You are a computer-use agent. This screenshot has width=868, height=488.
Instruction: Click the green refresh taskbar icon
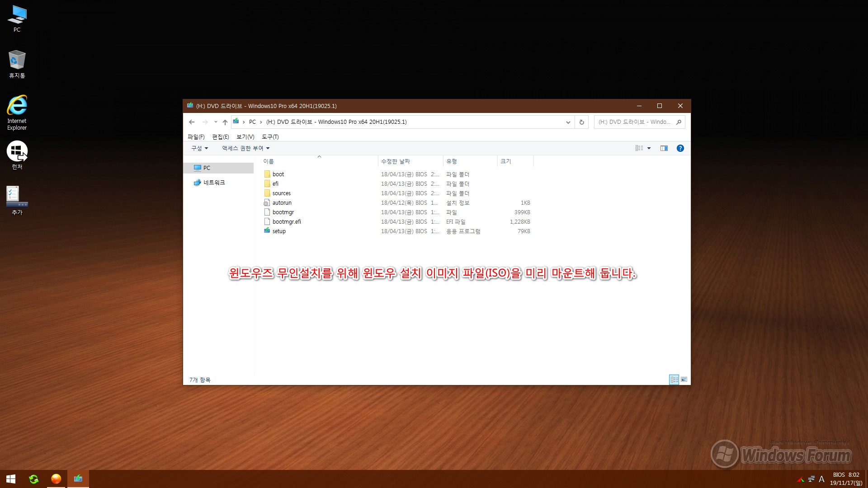(33, 479)
